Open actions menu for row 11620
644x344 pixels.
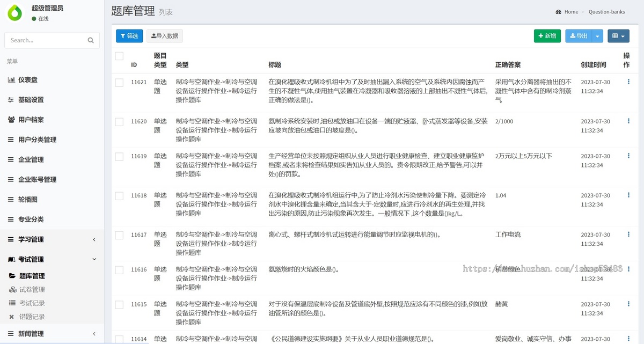tap(628, 121)
